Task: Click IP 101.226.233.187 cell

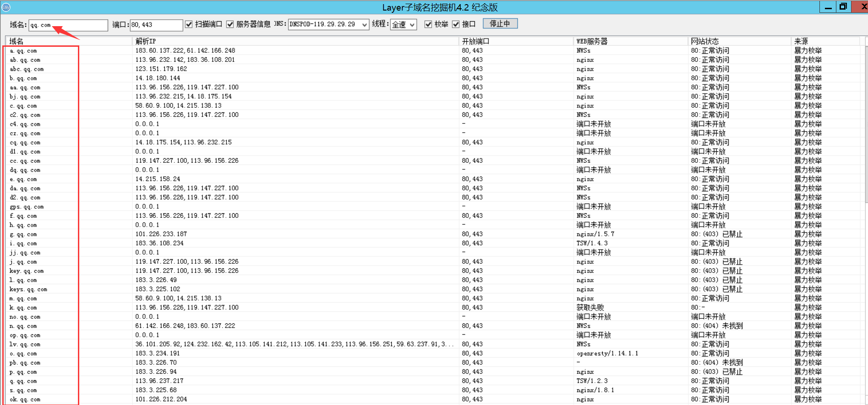Action: (161, 234)
